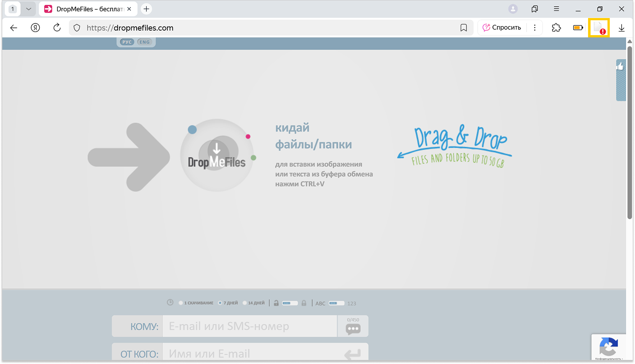This screenshot has height=364, width=635.
Task: Select the 1 СКАЧИВАНИЕ radio option
Action: coord(181,303)
